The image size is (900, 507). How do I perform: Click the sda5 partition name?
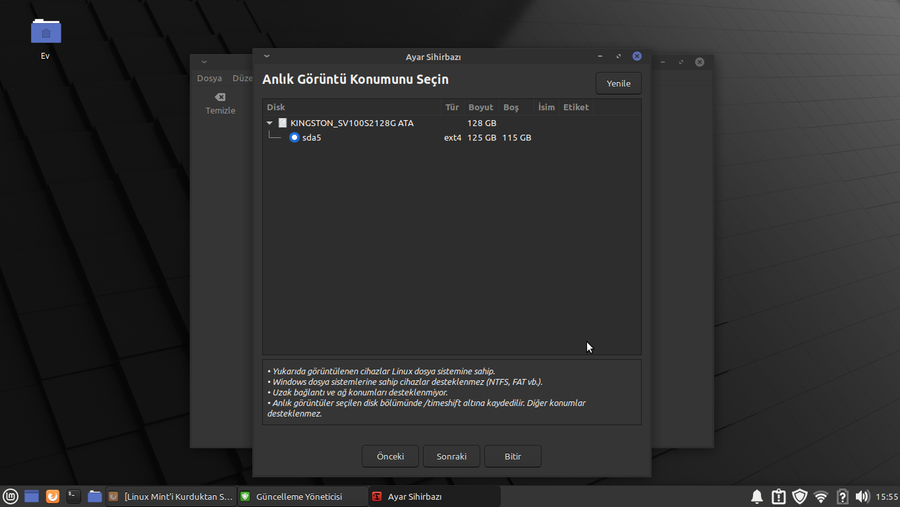coord(312,138)
